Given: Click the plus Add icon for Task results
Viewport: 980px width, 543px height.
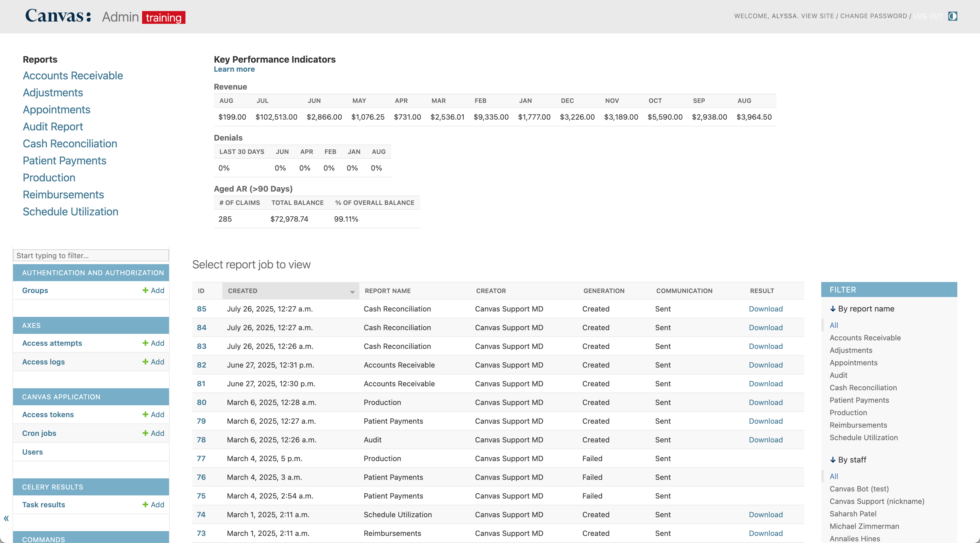Looking at the screenshot, I should (145, 504).
